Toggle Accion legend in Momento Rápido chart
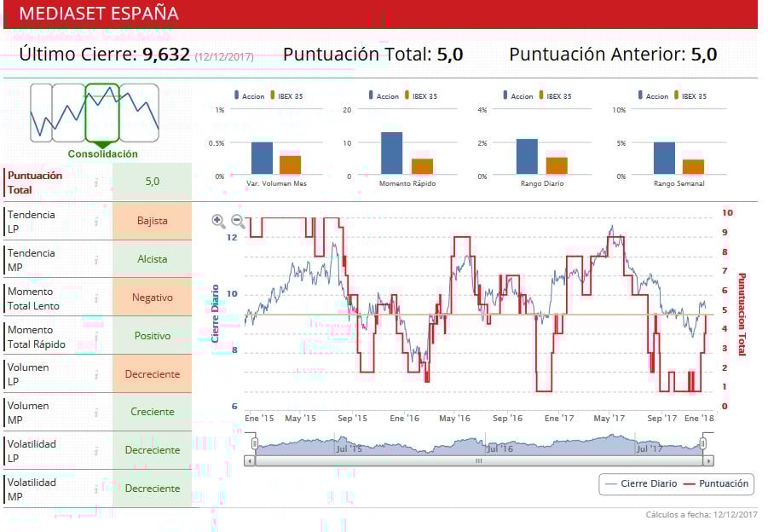The width and height of the screenshot is (768, 532). click(x=384, y=95)
